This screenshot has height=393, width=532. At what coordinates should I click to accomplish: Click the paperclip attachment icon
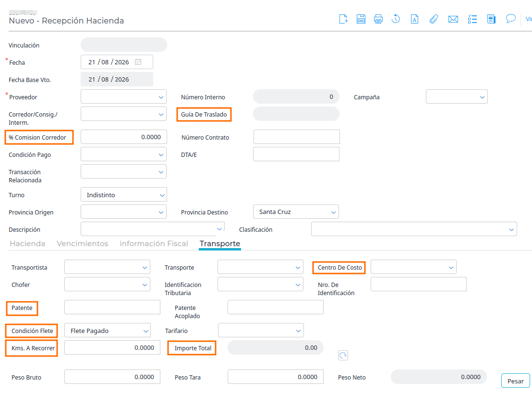[434, 19]
